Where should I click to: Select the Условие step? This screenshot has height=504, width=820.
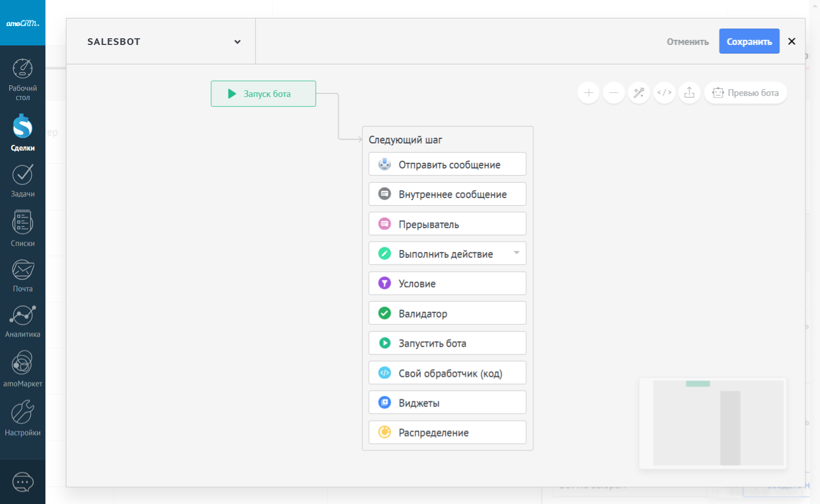[447, 283]
